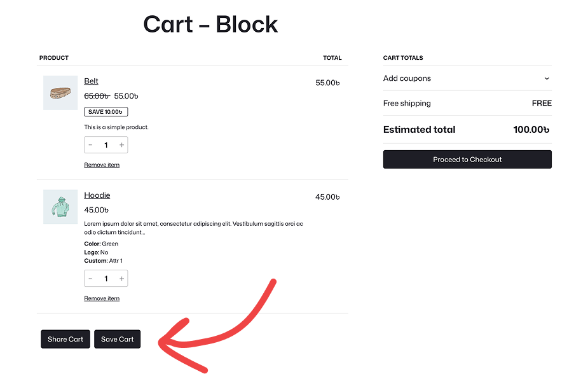The image size is (588, 374).
Task: Expand the Add coupons section
Action: 407,78
